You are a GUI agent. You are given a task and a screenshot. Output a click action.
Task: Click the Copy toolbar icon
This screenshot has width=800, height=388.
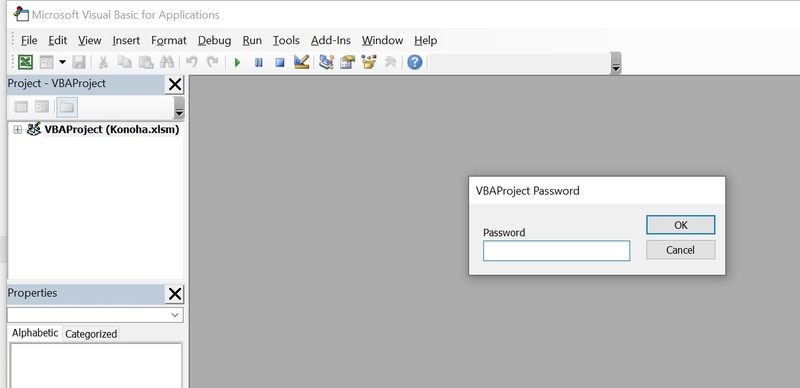(x=124, y=62)
